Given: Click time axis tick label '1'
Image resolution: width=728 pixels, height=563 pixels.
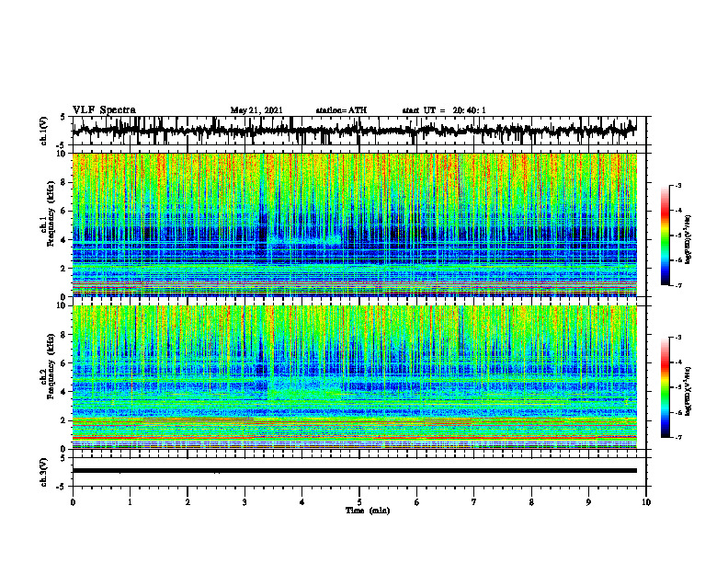Looking at the screenshot, I should [x=130, y=502].
